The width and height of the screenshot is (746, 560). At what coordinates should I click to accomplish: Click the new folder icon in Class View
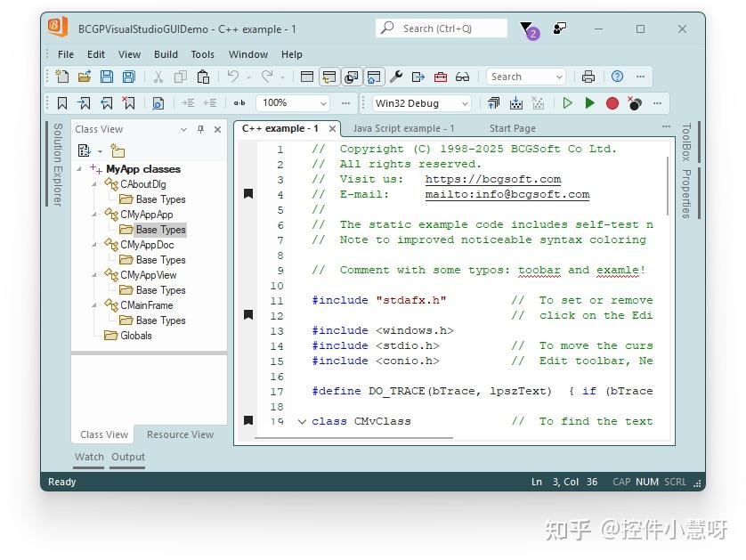tap(118, 150)
